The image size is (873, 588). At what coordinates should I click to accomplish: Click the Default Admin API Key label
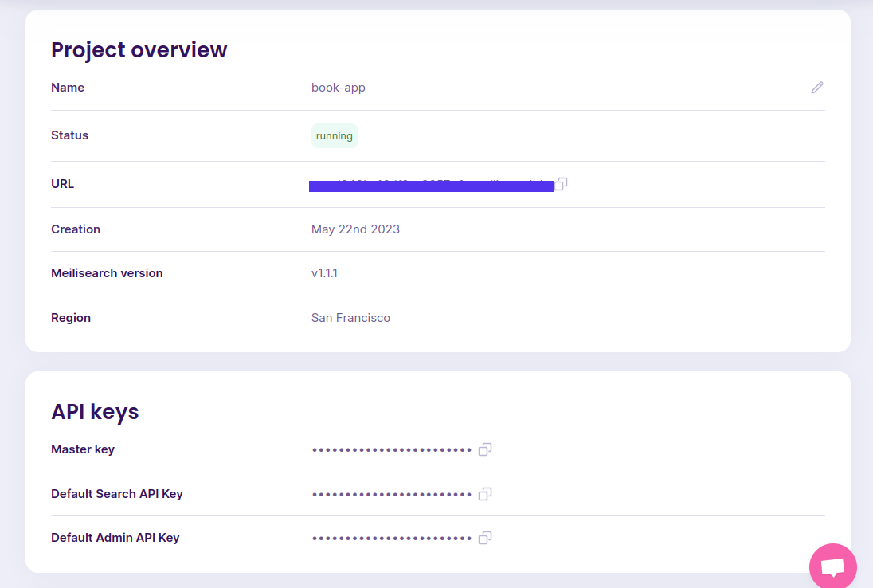(115, 538)
